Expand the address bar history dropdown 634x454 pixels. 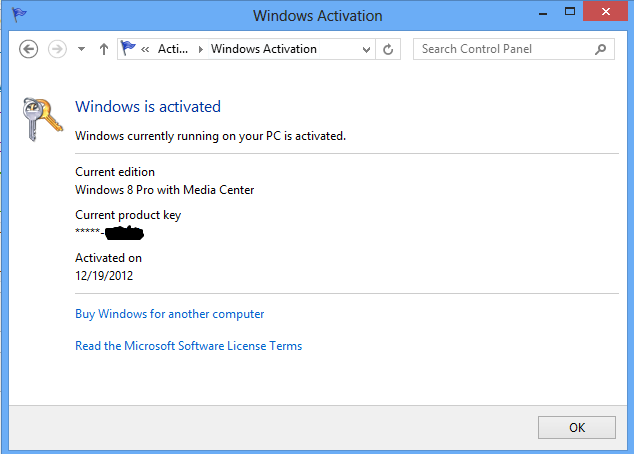pos(365,49)
